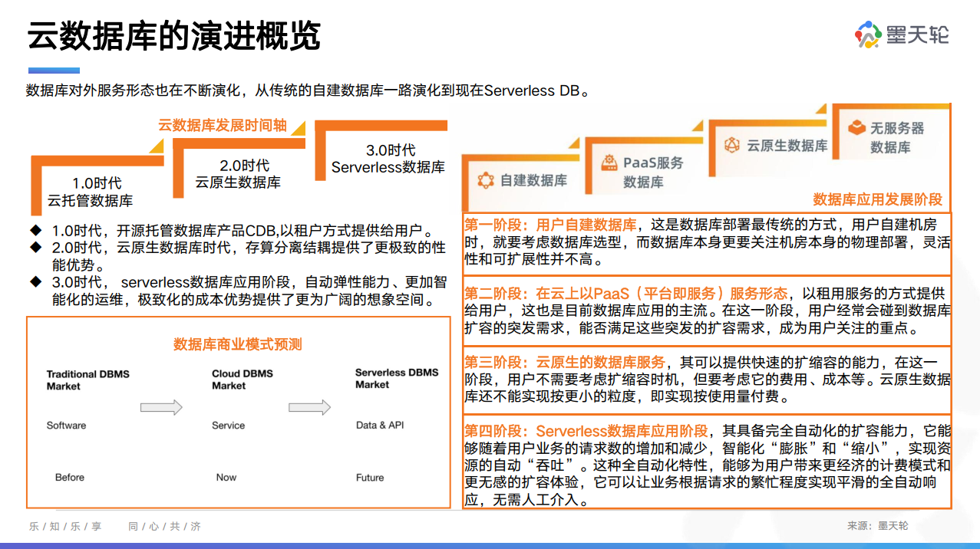Click the 云数据库发展时间轴 heading
Viewport: 980px width, 549px height.
click(223, 125)
